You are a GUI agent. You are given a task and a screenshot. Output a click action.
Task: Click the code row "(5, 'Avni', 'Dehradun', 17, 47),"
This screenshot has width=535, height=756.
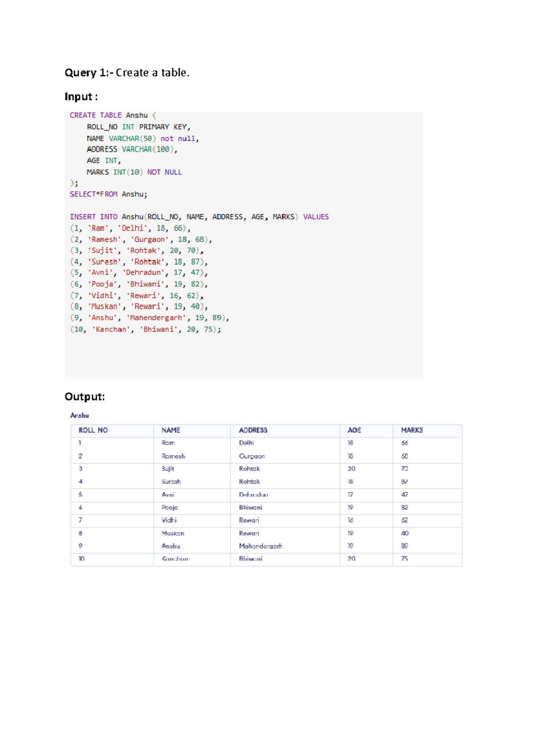tap(139, 273)
